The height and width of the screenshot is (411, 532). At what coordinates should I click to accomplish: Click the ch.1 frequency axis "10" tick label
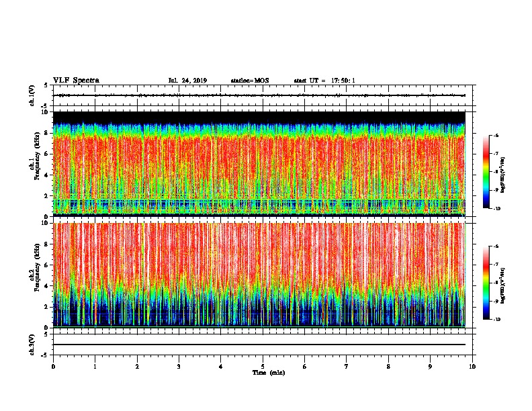tap(44, 112)
